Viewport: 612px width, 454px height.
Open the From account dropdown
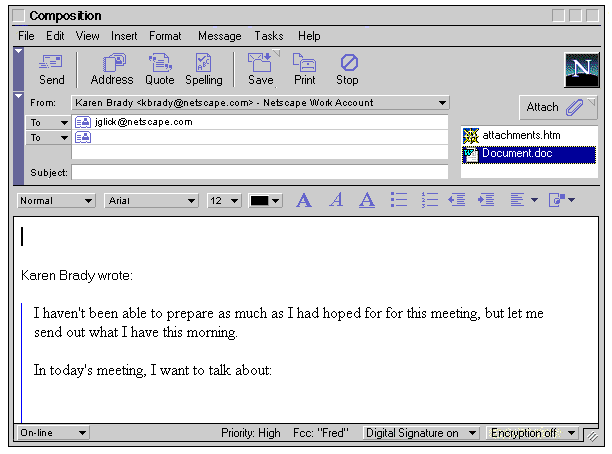tap(442, 102)
